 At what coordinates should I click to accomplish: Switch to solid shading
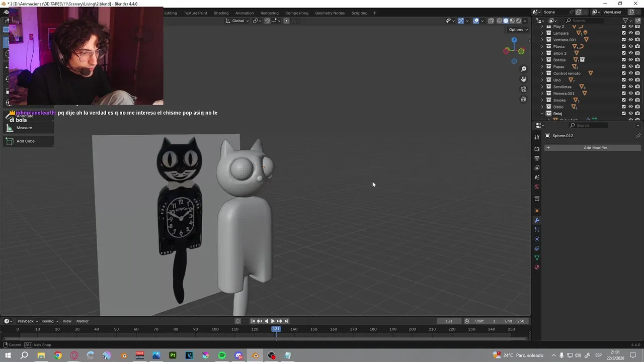coord(506,21)
